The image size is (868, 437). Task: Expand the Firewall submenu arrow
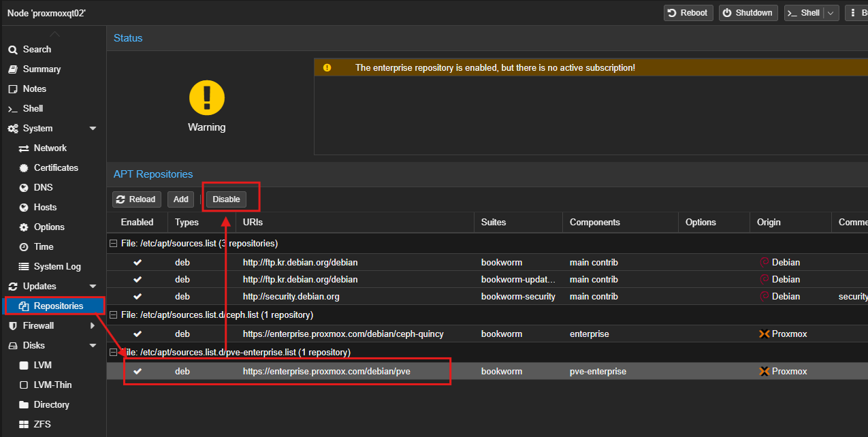tap(93, 325)
